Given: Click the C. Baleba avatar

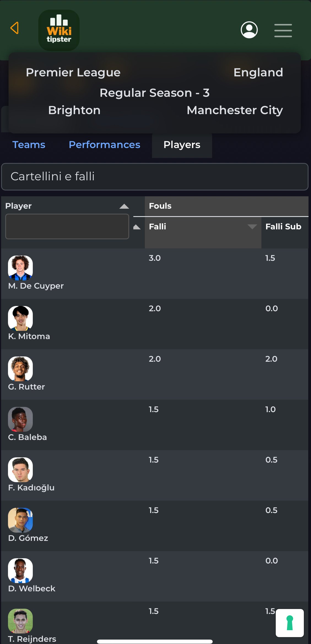Looking at the screenshot, I should pos(20,419).
